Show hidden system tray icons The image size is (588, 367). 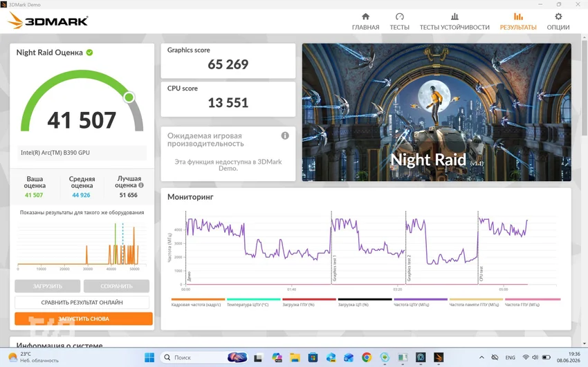pos(482,357)
